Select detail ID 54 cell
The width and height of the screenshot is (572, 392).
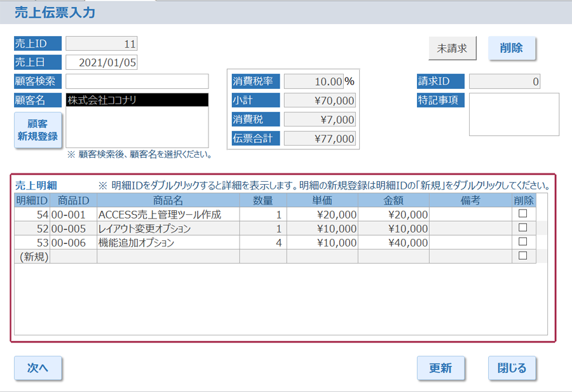tap(33, 215)
